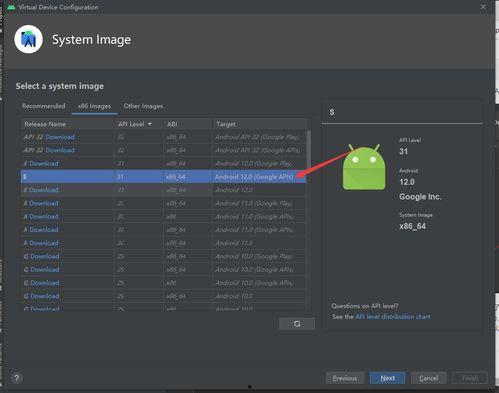
Task: Click the Previous button
Action: (x=345, y=378)
